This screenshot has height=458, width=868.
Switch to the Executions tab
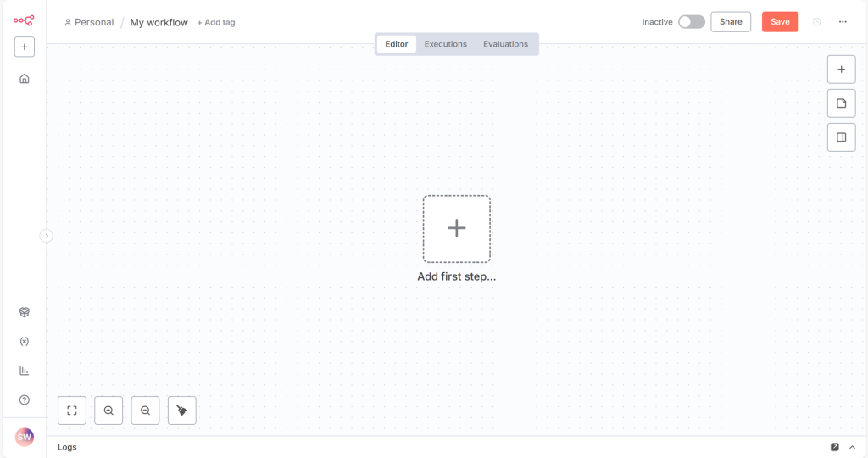coord(446,44)
